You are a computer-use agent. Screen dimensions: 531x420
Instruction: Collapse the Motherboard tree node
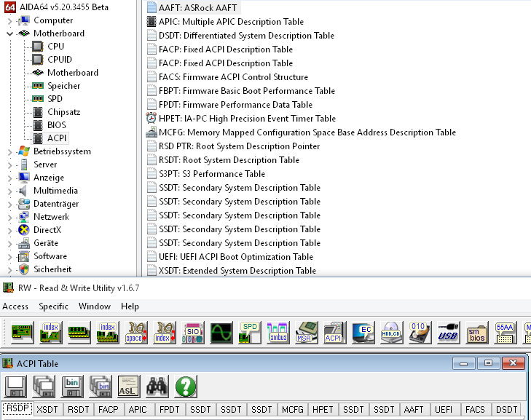9,33
